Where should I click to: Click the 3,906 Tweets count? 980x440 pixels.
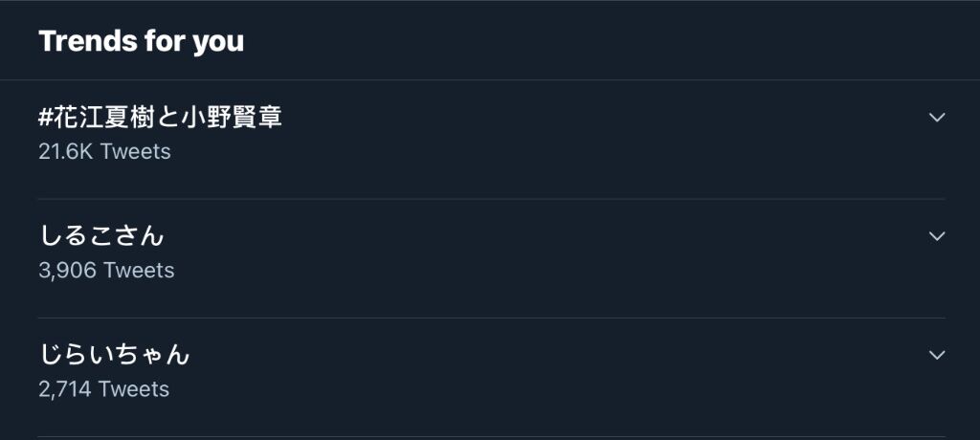[106, 270]
